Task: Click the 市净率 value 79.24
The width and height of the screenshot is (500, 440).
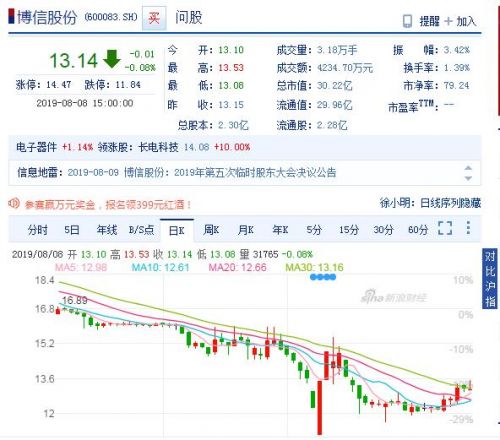Action: click(x=456, y=86)
